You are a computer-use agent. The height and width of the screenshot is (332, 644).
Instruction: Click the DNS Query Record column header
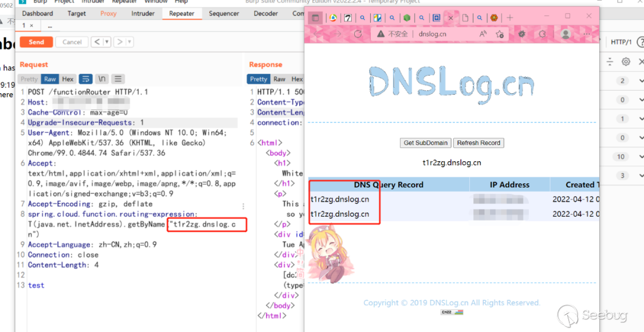click(x=389, y=185)
